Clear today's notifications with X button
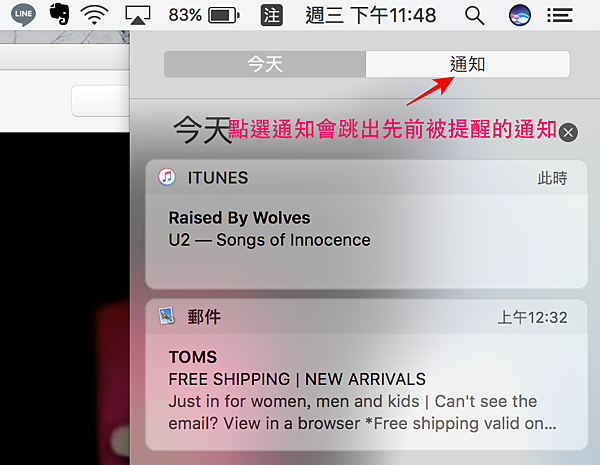This screenshot has width=600, height=465. tap(568, 132)
